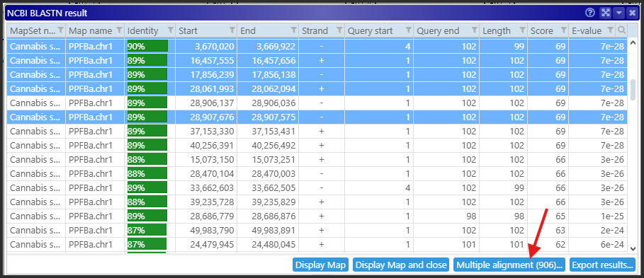The height and width of the screenshot is (278, 644).
Task: Select the row with start 16,457,555
Action: pyautogui.click(x=317, y=61)
